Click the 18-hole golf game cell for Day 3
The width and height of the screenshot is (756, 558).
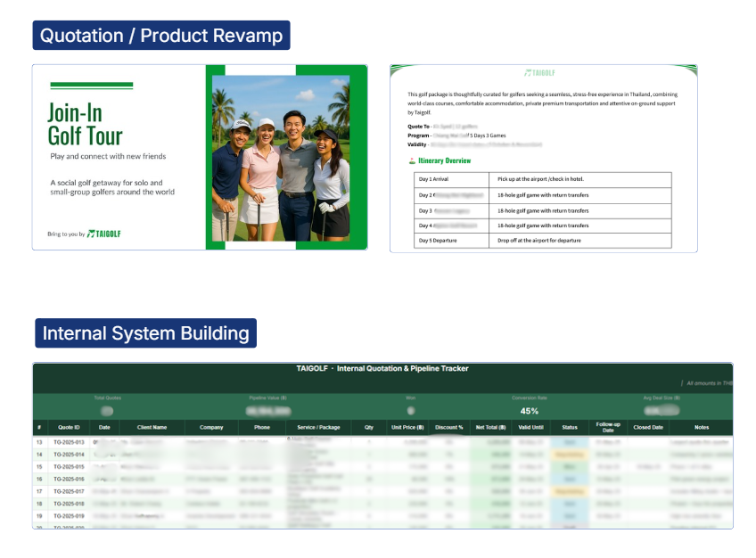pos(580,210)
